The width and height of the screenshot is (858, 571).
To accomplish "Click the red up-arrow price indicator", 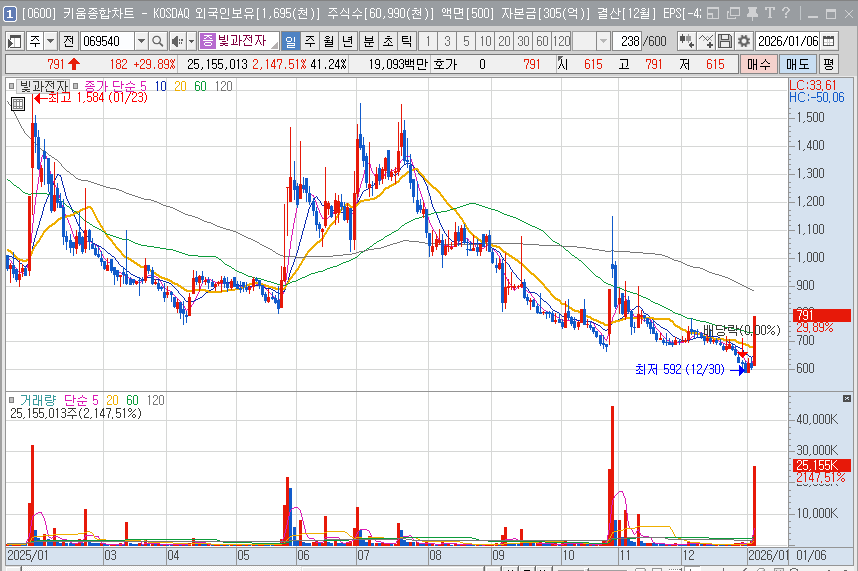I will coord(74,65).
